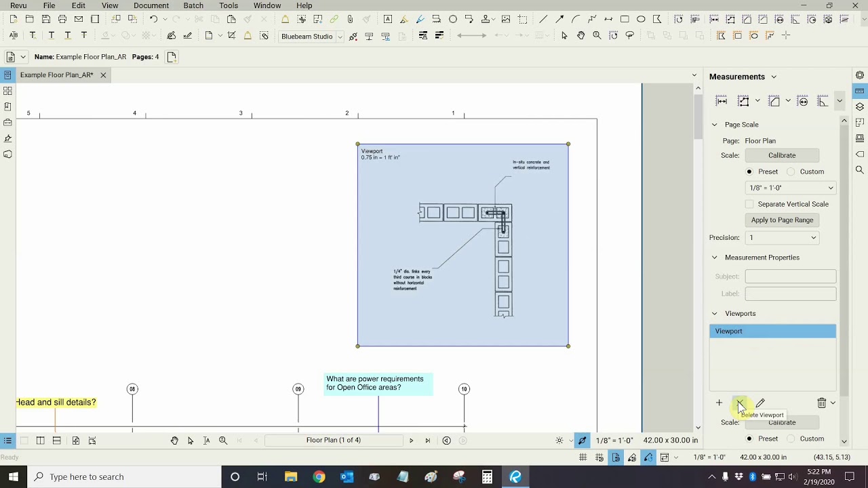The height and width of the screenshot is (488, 868).
Task: Select the Ellipse shape tool
Action: (641, 19)
